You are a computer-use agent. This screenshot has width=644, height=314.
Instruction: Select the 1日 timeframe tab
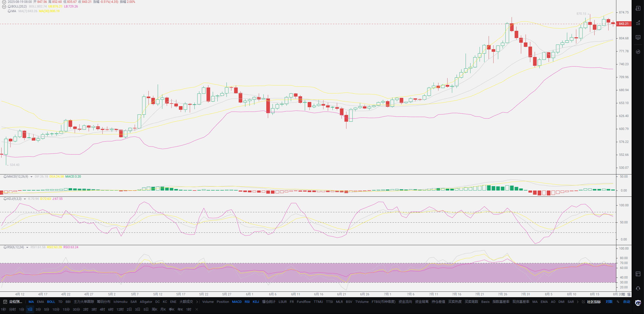30,310
